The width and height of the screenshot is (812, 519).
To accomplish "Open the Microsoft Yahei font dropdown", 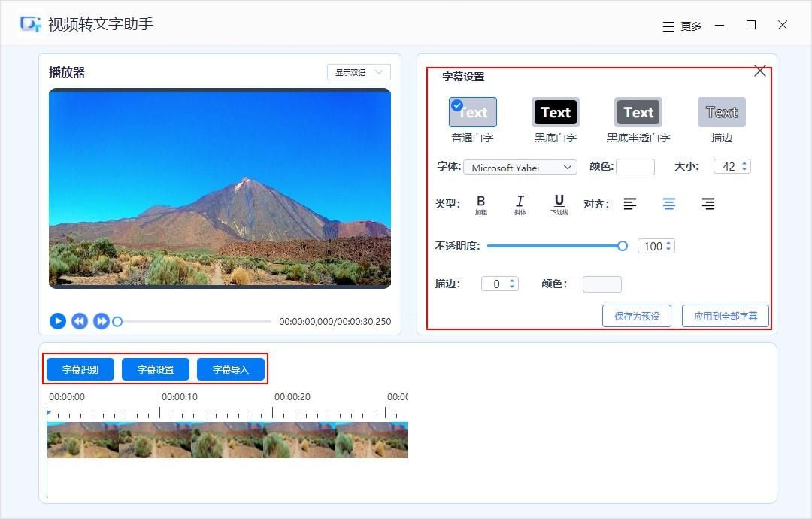I will [520, 167].
